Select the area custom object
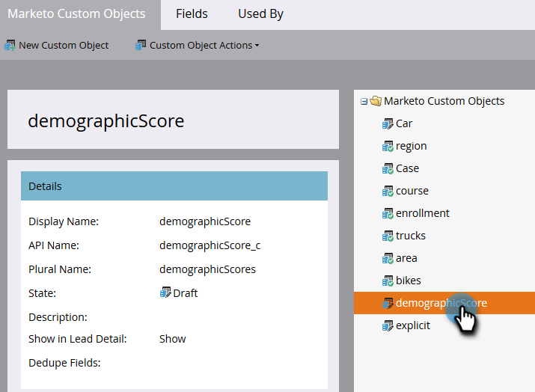Image resolution: width=535 pixels, height=392 pixels. [406, 258]
